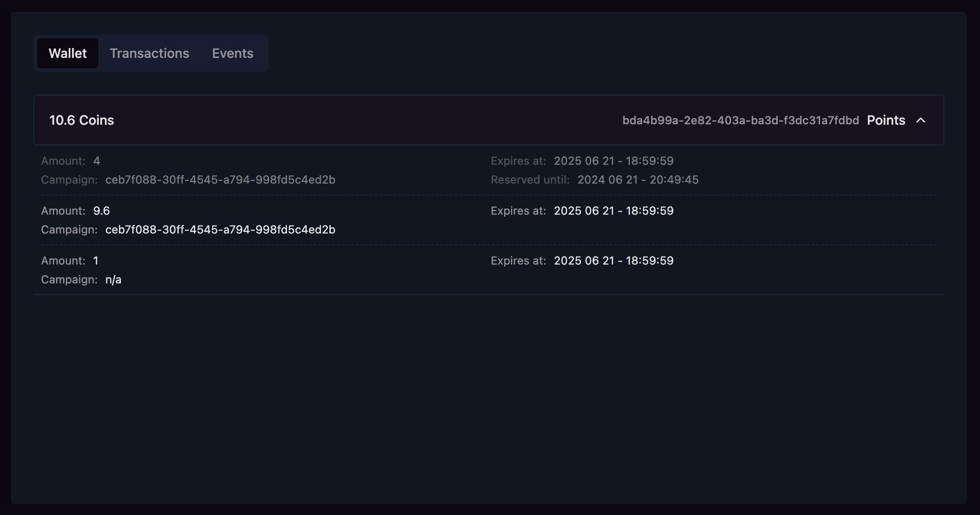Click Amount value 4
Image resolution: width=980 pixels, height=515 pixels.
pos(96,161)
